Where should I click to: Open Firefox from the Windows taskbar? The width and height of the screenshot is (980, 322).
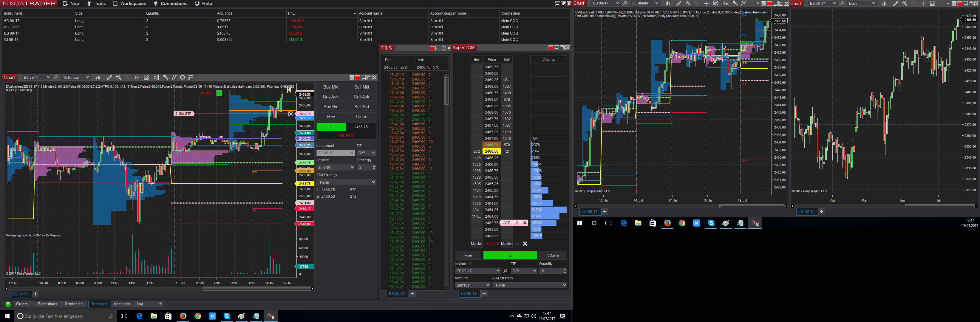183,316
